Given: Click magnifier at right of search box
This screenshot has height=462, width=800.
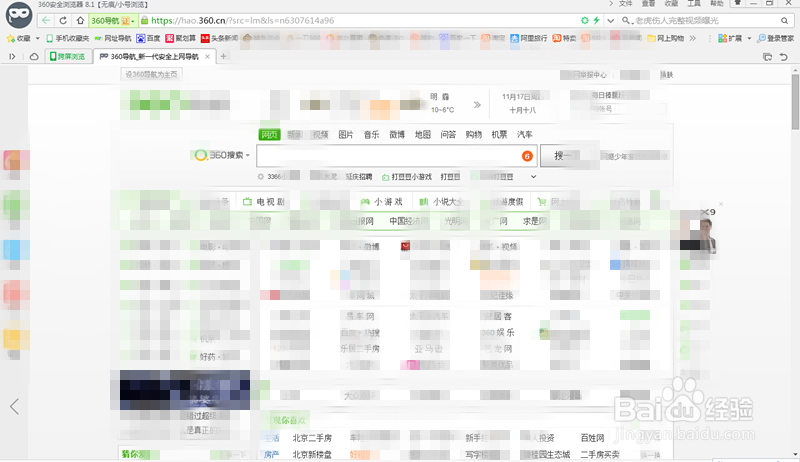Looking at the screenshot, I should (784, 20).
